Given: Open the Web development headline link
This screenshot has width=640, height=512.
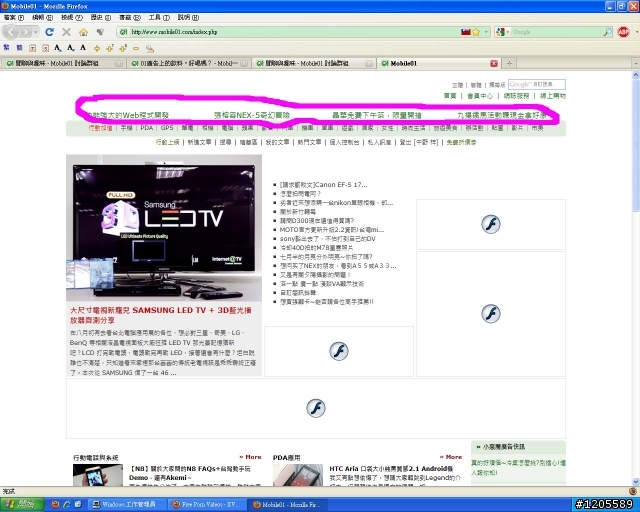Looking at the screenshot, I should tap(128, 116).
